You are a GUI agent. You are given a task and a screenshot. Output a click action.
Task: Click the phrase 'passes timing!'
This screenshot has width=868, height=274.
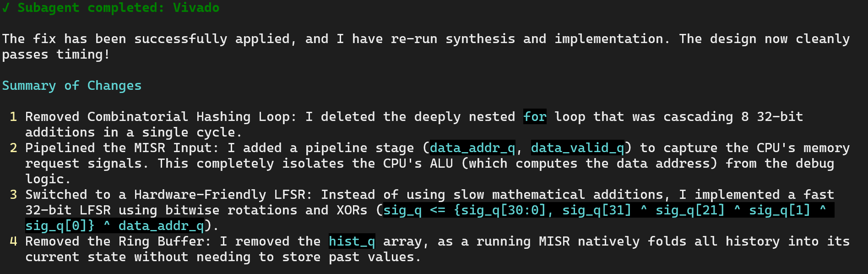tap(56, 55)
